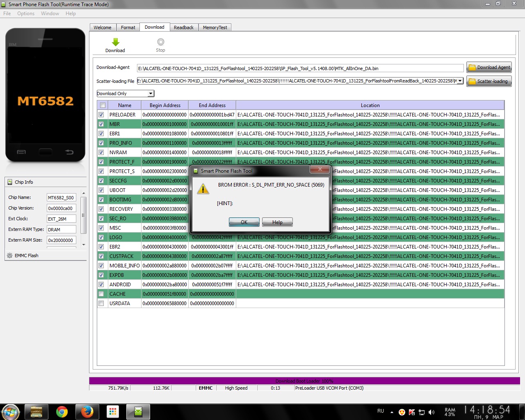
Task: Enable the CACHE partition checkbox
Action: [101, 294]
